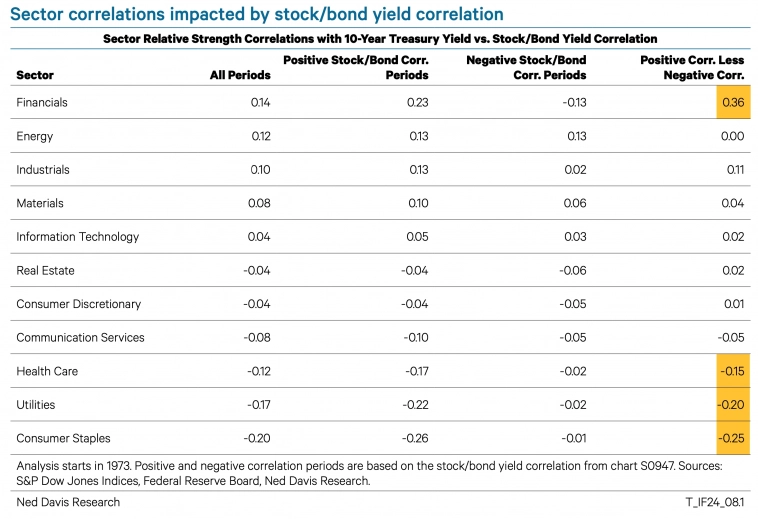The height and width of the screenshot is (519, 758).
Task: Click the chart title about sector correlations
Action: [260, 14]
